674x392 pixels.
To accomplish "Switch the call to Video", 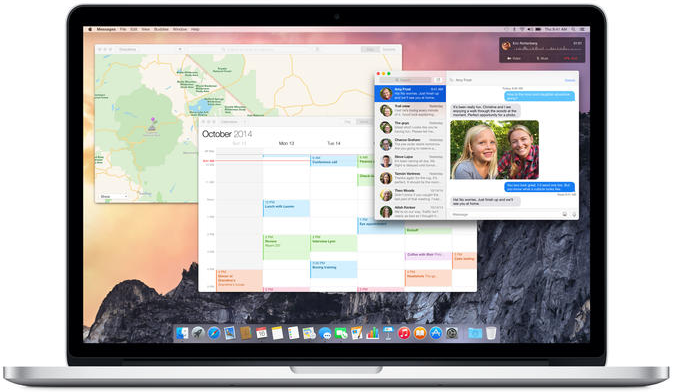I will coord(514,58).
